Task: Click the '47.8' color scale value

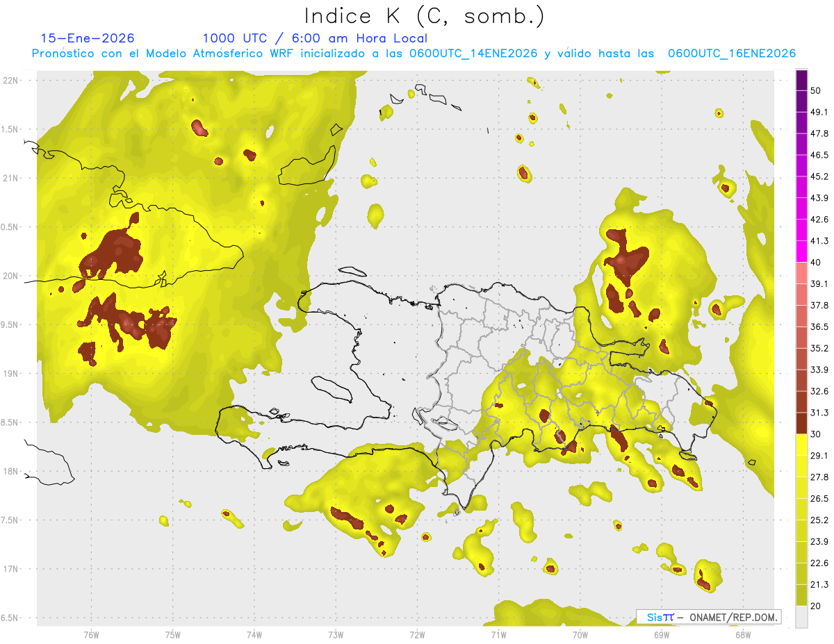Action: 819,133
